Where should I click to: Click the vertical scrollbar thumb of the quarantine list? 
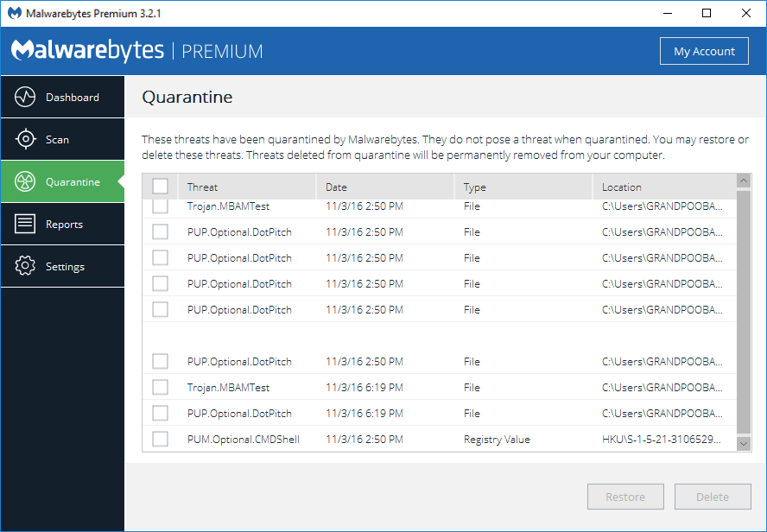pyautogui.click(x=744, y=312)
